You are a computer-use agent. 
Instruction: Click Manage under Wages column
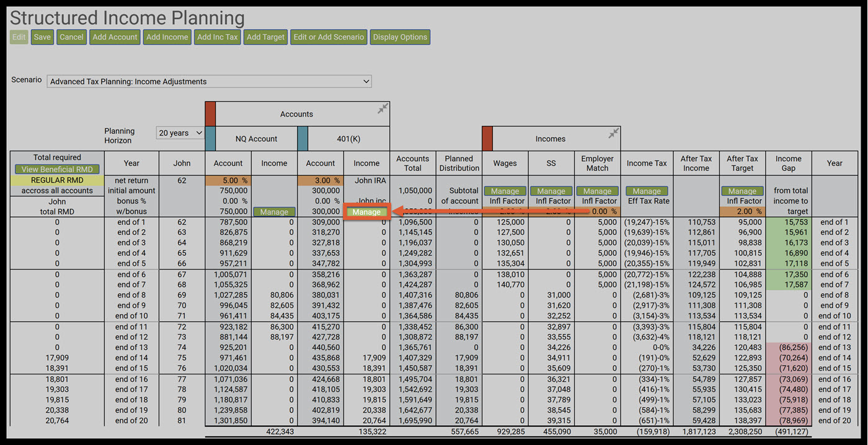pos(505,192)
